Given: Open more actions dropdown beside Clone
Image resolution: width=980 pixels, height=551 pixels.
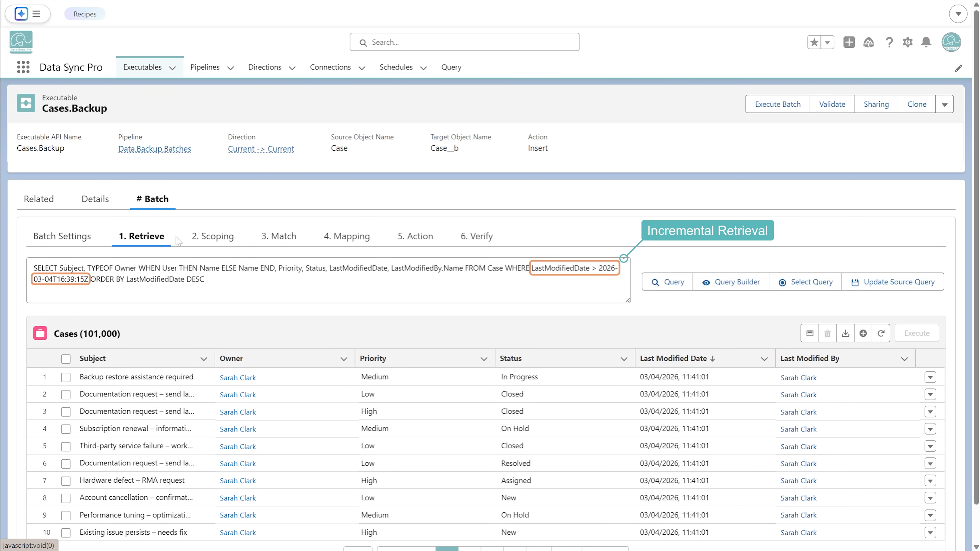Looking at the screenshot, I should tap(945, 105).
